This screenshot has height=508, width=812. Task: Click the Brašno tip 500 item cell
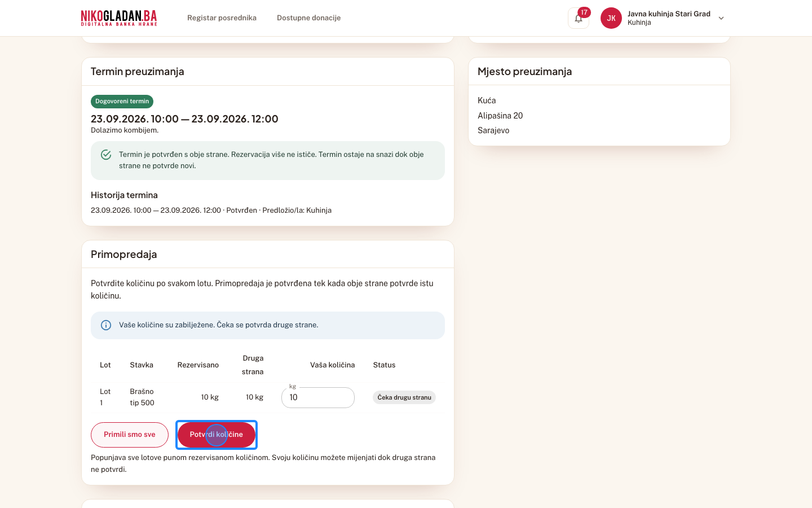[x=142, y=397]
